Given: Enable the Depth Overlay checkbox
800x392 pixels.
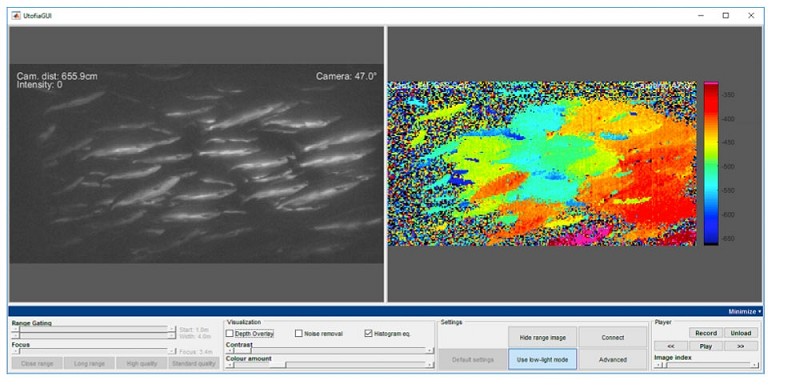Looking at the screenshot, I should click(x=230, y=333).
